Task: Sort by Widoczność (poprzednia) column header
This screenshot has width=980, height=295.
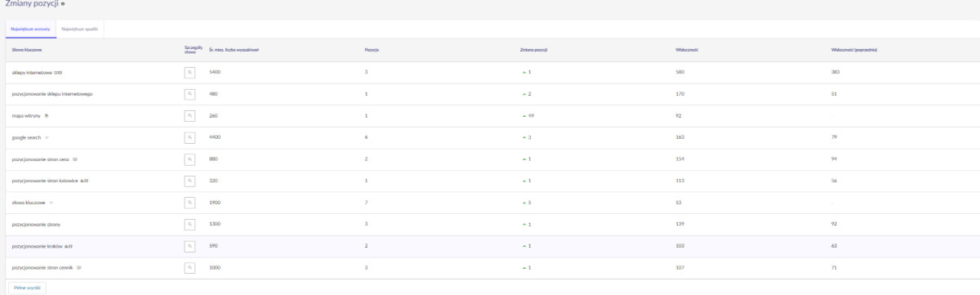Action: click(853, 51)
